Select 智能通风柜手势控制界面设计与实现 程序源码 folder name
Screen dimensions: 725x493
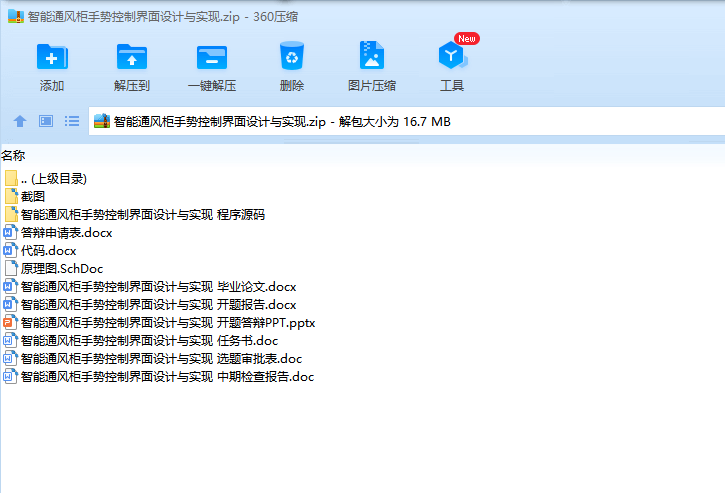point(143,215)
